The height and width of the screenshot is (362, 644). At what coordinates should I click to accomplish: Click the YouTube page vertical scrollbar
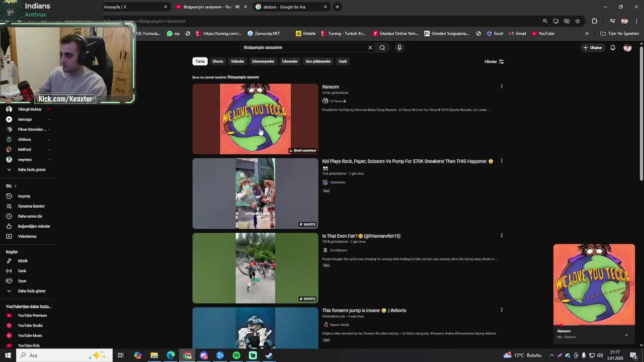click(x=641, y=113)
